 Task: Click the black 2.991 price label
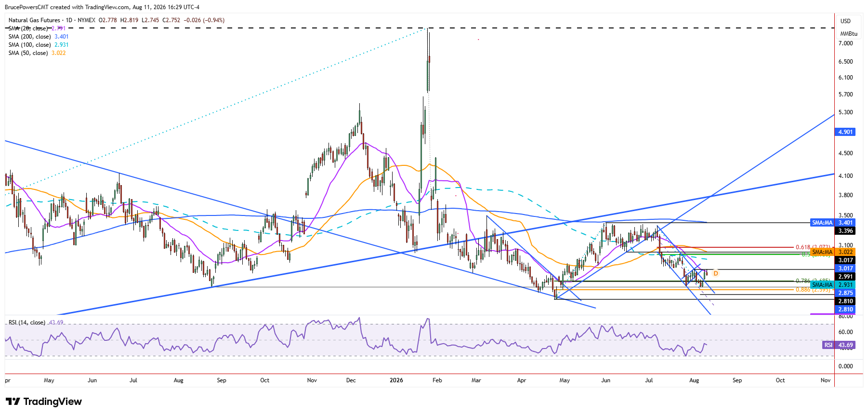tap(845, 277)
